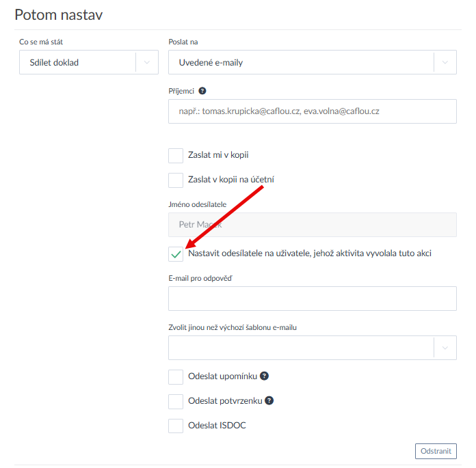Screen dimensions: 476x468
Task: Click the Jméno odesílatele field
Action: pos(312,225)
